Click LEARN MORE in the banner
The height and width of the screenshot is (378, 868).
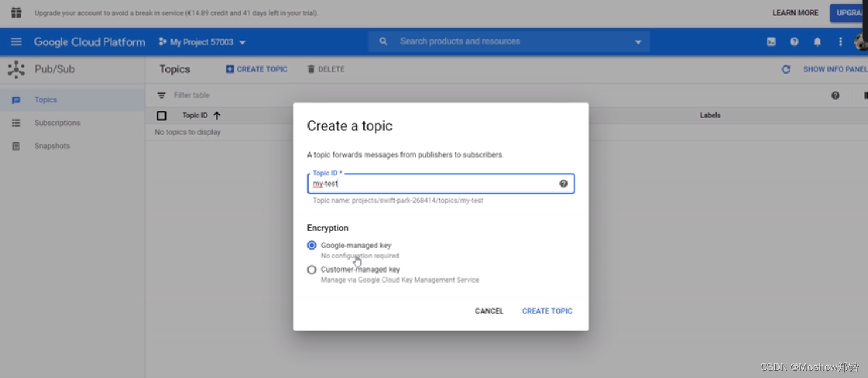795,13
